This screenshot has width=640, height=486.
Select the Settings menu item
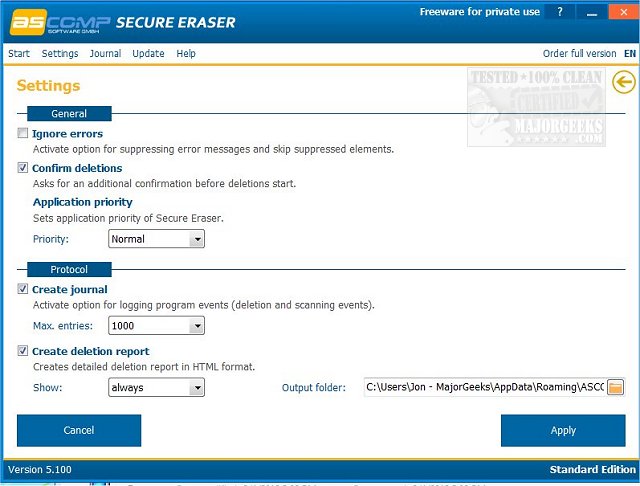(60, 53)
